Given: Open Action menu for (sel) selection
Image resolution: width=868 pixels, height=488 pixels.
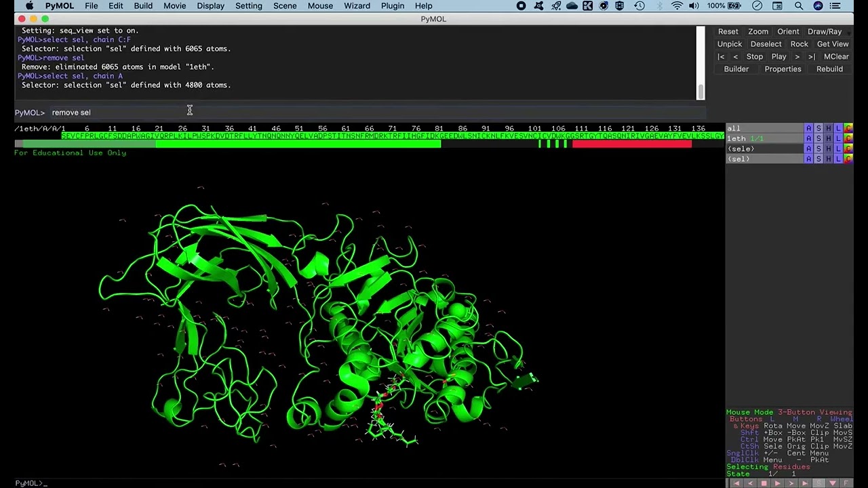Looking at the screenshot, I should (x=808, y=159).
